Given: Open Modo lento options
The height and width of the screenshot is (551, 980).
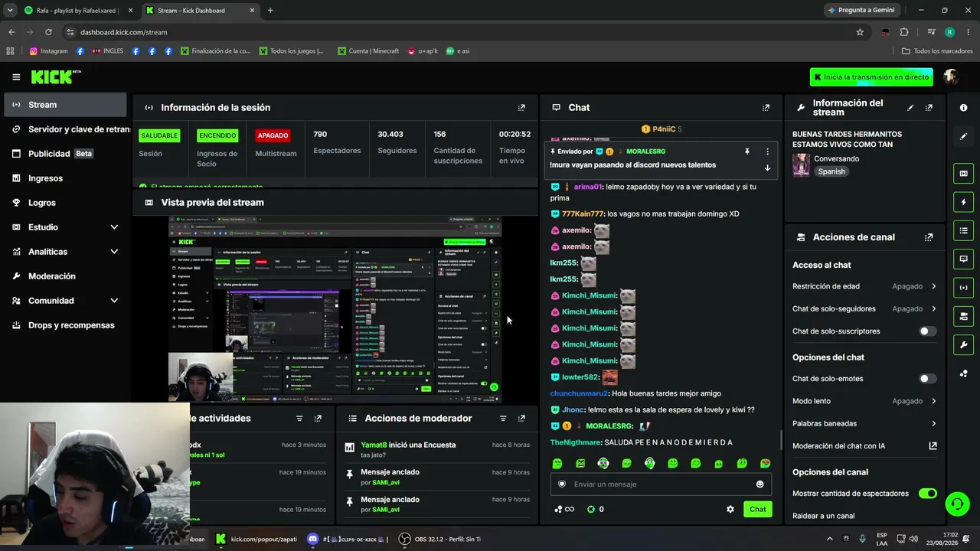Looking at the screenshot, I should pos(864,401).
